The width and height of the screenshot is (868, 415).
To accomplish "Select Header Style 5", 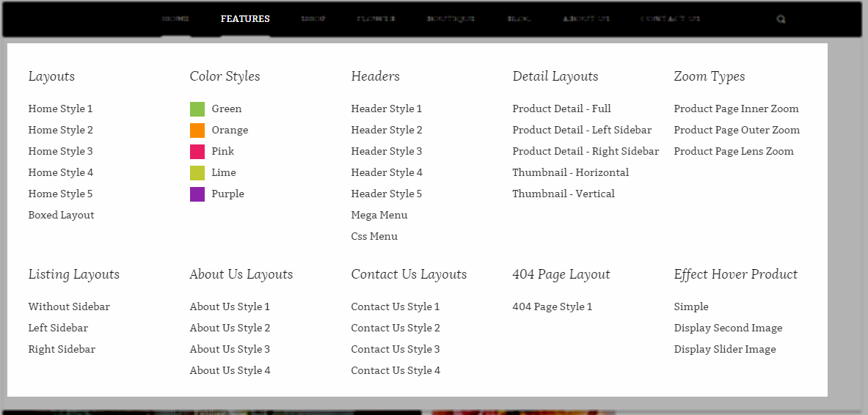I will [x=387, y=194].
